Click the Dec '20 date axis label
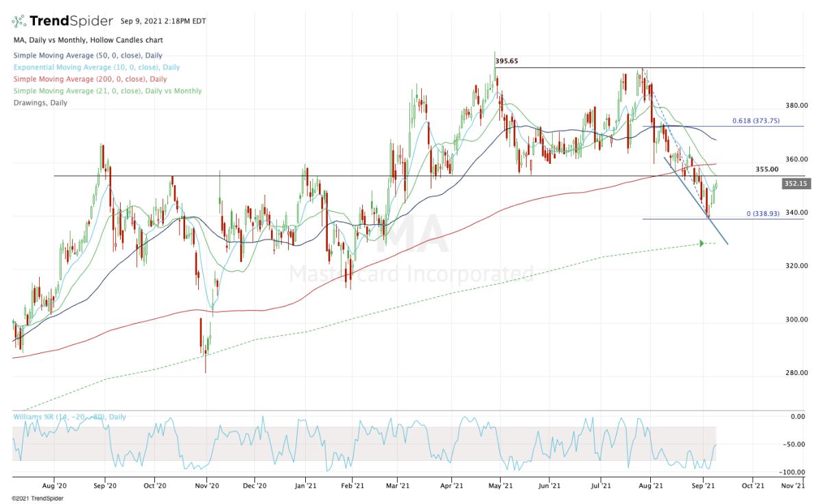Image resolution: width=823 pixels, height=504 pixels. tap(255, 485)
